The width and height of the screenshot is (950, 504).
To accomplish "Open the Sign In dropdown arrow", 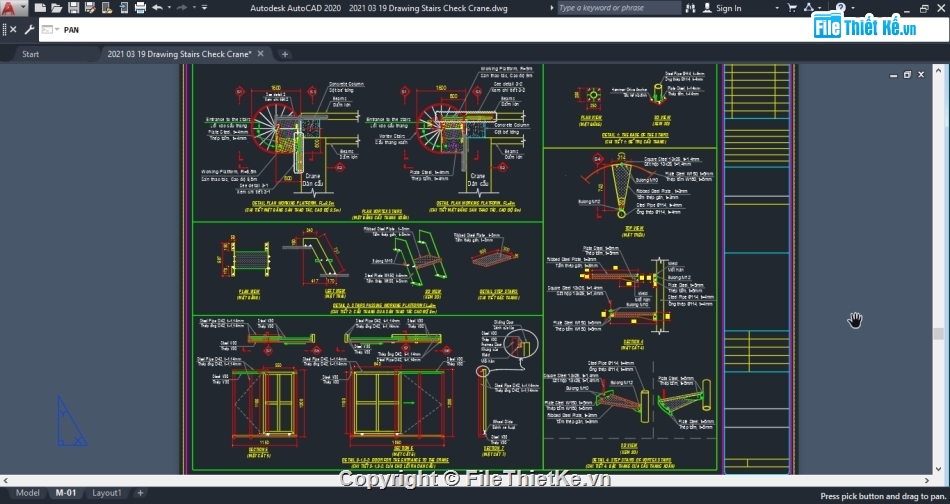I will 777,8.
